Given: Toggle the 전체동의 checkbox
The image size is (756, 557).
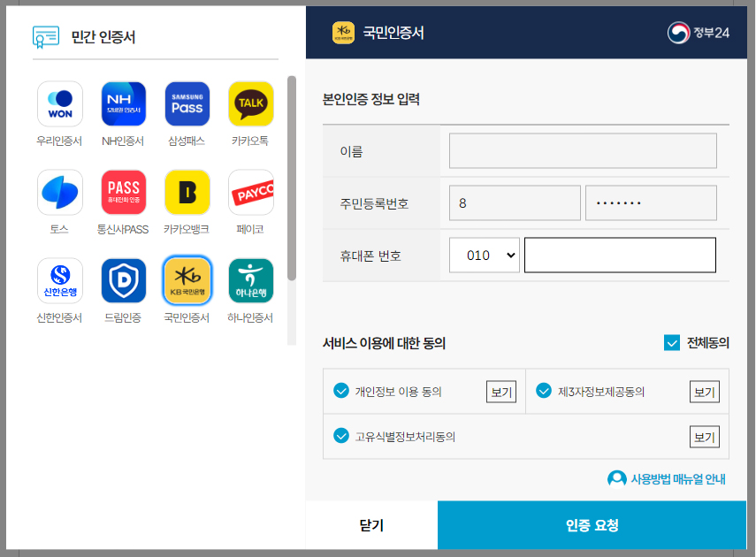Looking at the screenshot, I should tap(672, 343).
